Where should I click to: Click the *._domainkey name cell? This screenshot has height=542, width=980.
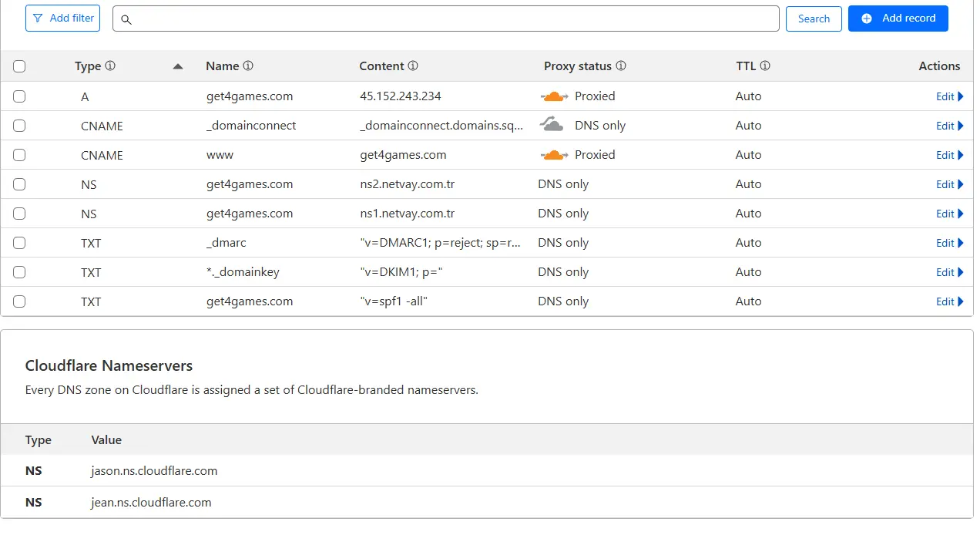point(243,272)
